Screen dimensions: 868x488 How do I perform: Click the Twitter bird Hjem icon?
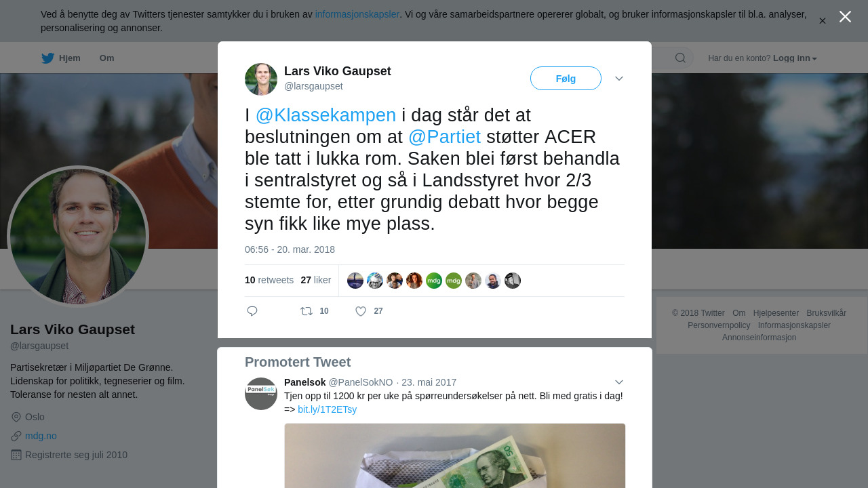pyautogui.click(x=47, y=58)
